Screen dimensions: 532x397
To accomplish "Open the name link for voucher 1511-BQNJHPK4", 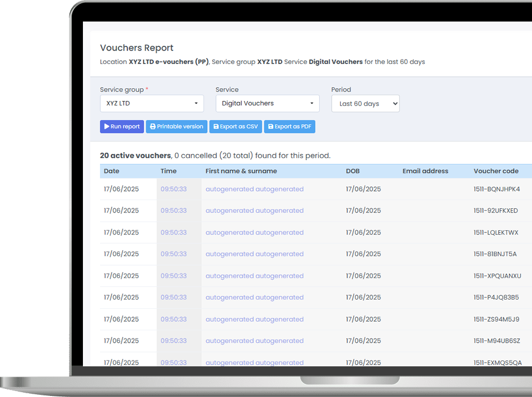I will point(254,189).
